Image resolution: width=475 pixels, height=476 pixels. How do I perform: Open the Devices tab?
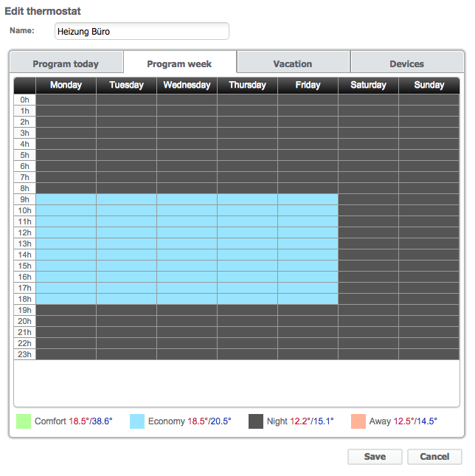click(406, 63)
